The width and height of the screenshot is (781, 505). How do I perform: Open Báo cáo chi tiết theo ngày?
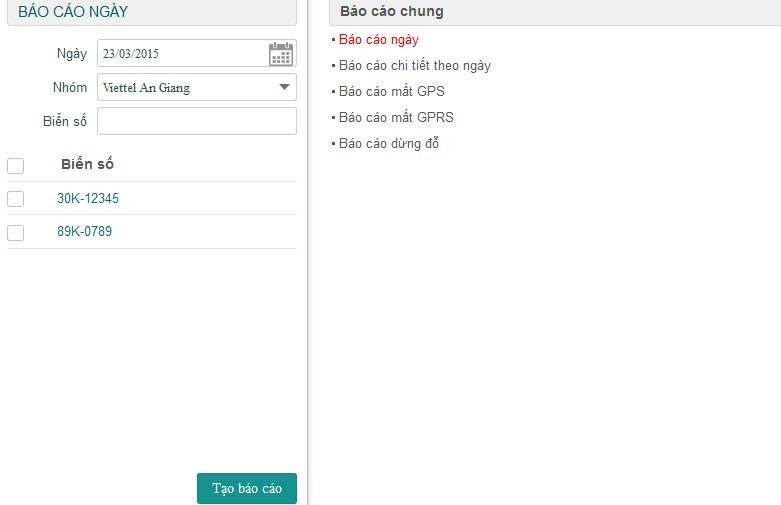(414, 66)
